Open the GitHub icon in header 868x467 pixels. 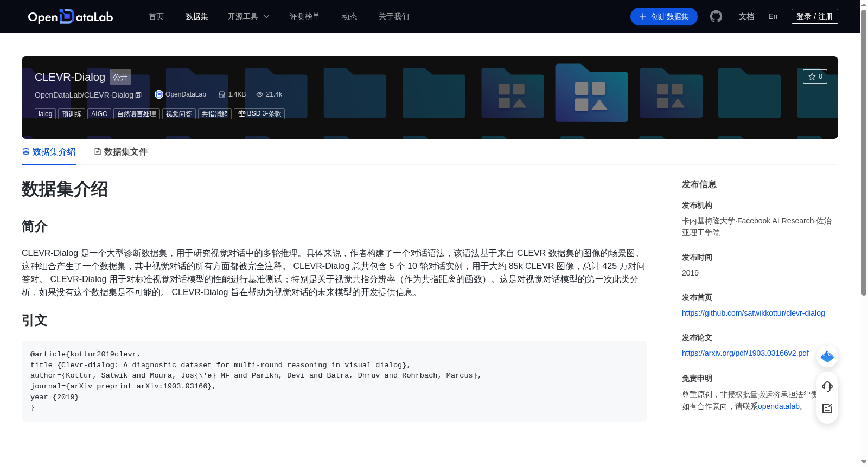tap(716, 16)
